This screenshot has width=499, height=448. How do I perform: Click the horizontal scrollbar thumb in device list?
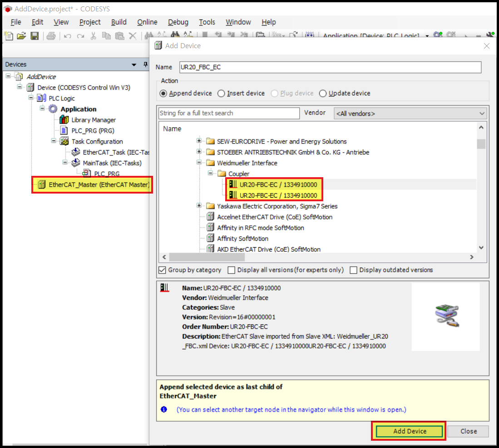207,257
